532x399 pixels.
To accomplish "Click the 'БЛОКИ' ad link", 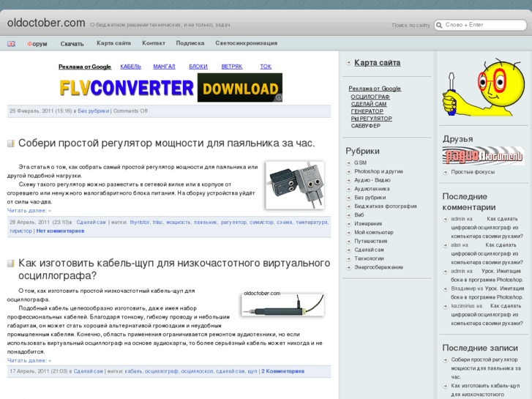I will coord(198,67).
